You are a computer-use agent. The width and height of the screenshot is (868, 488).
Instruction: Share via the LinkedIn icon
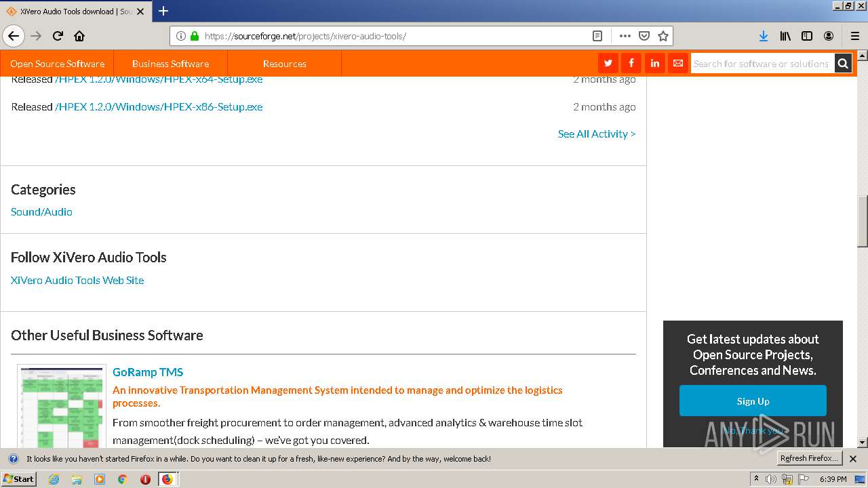pyautogui.click(x=654, y=63)
